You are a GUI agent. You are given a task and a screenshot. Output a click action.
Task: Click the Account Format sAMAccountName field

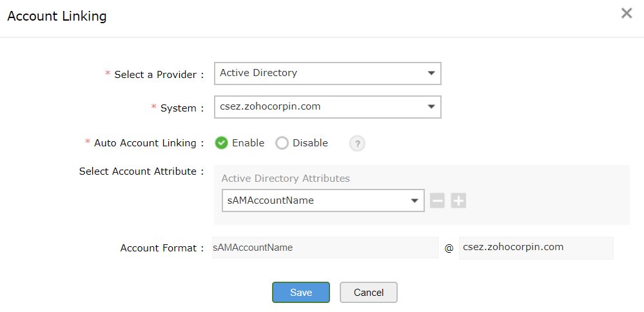coord(325,248)
